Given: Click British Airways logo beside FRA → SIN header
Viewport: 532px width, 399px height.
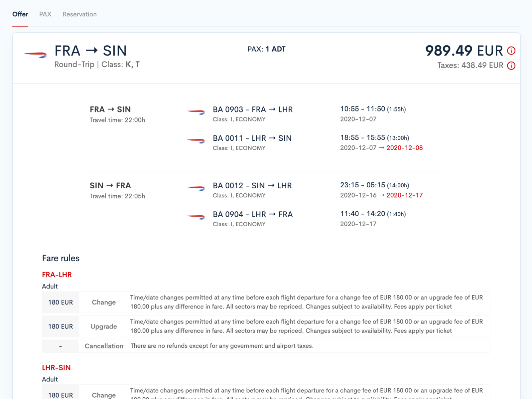Looking at the screenshot, I should tap(35, 55).
